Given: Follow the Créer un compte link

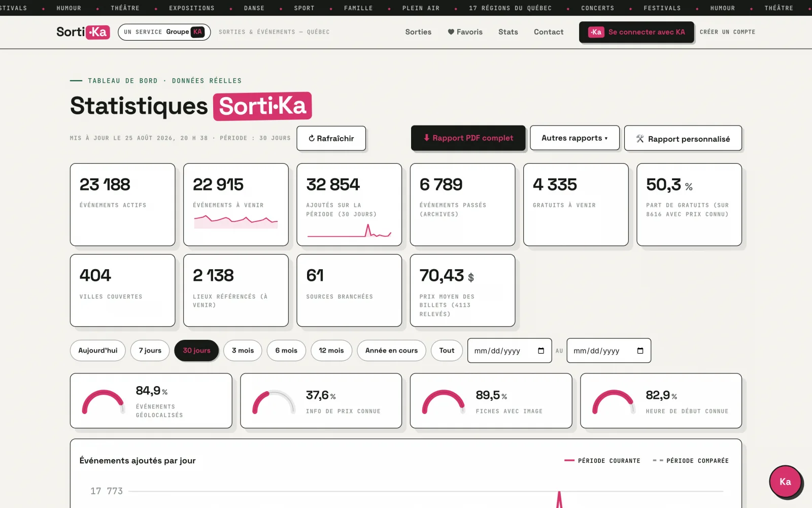Looking at the screenshot, I should (727, 32).
